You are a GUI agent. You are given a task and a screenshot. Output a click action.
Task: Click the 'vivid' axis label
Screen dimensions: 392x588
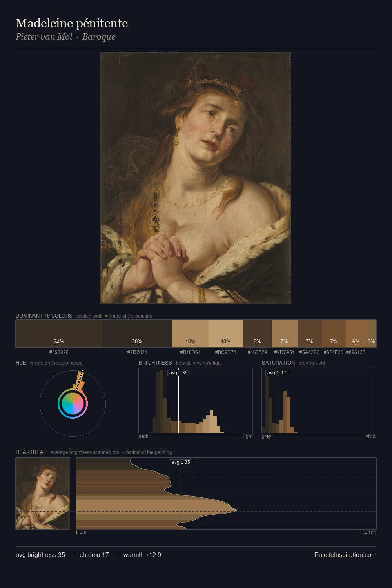(370, 436)
